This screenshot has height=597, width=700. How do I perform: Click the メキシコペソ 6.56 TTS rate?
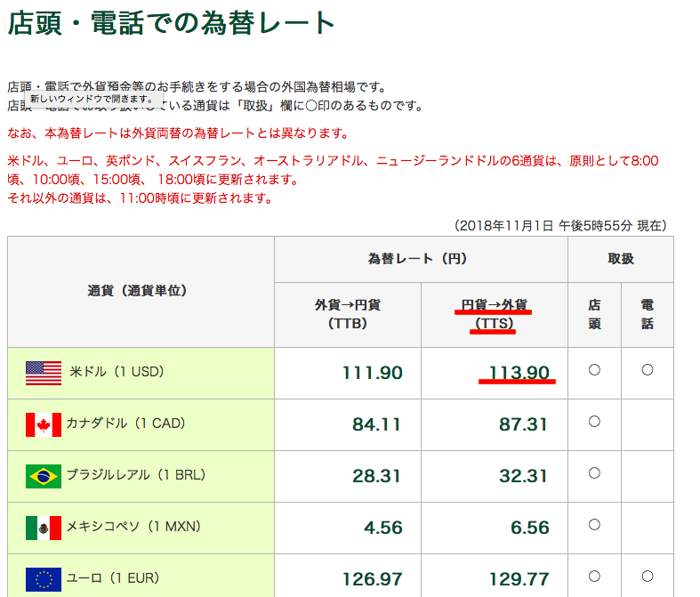(x=529, y=528)
